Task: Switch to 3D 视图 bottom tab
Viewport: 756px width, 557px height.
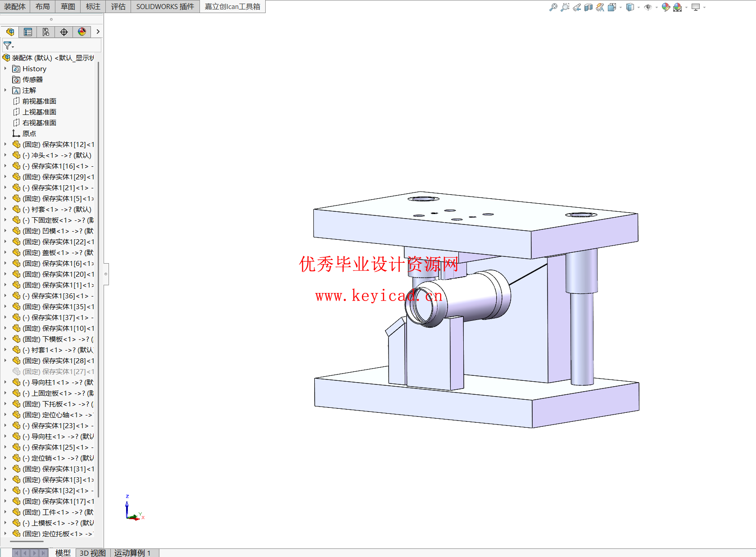Action: click(x=93, y=553)
